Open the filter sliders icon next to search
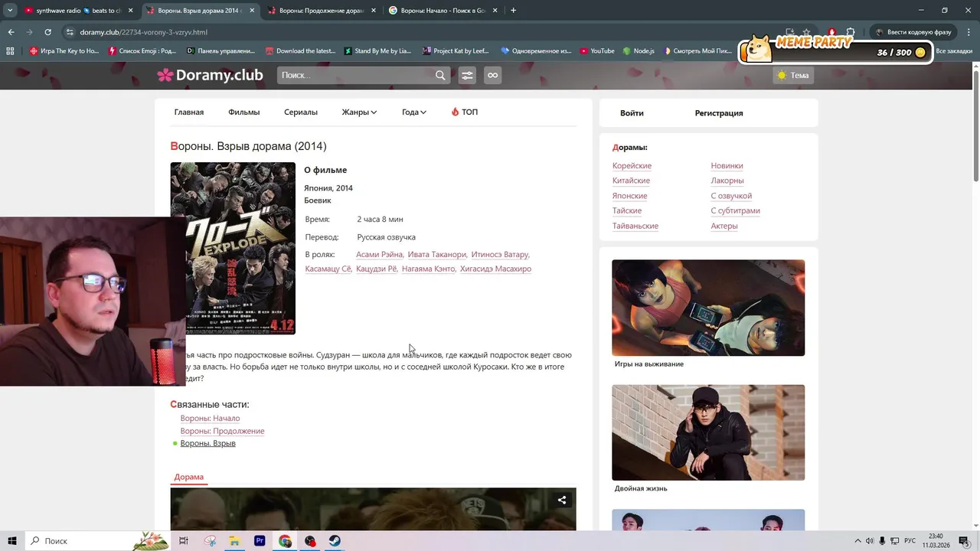 click(x=467, y=75)
